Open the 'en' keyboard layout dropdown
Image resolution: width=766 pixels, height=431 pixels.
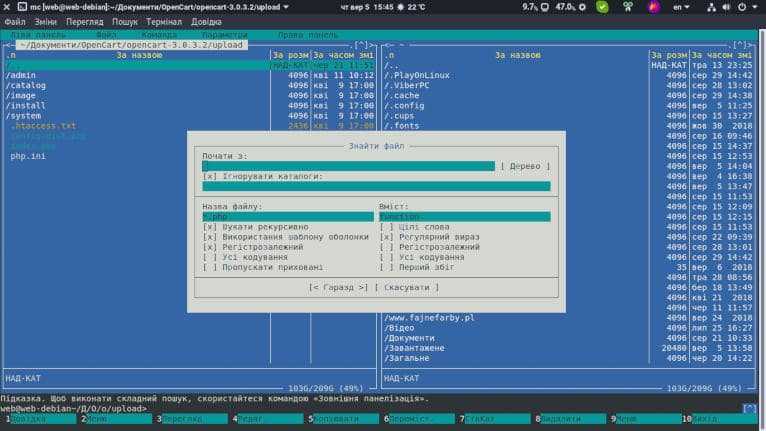681,7
